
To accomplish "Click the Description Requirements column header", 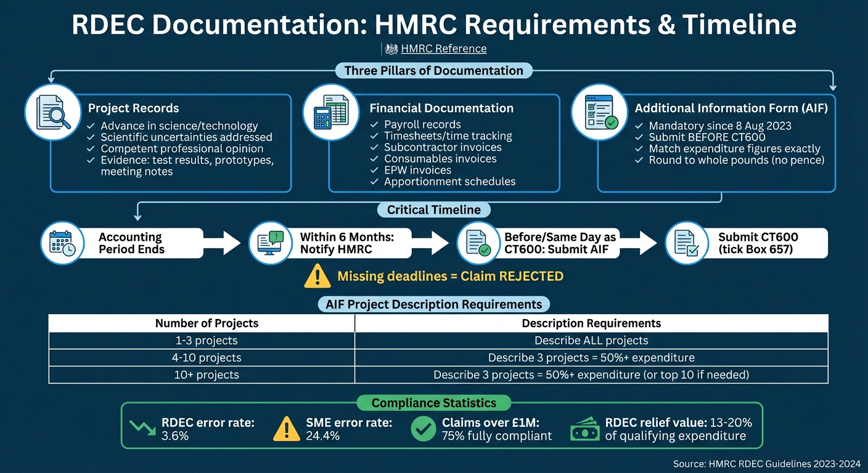I will 591,323.
